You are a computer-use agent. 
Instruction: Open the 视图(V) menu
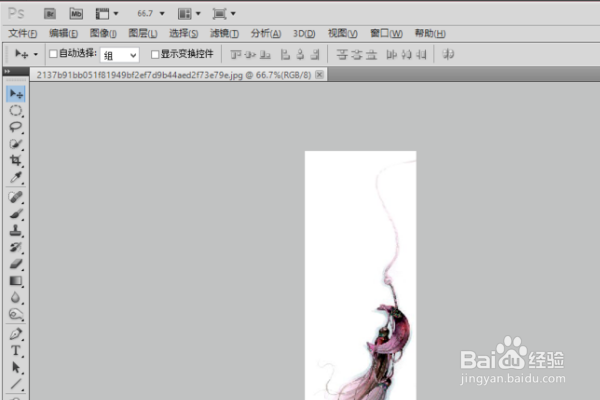click(x=342, y=34)
